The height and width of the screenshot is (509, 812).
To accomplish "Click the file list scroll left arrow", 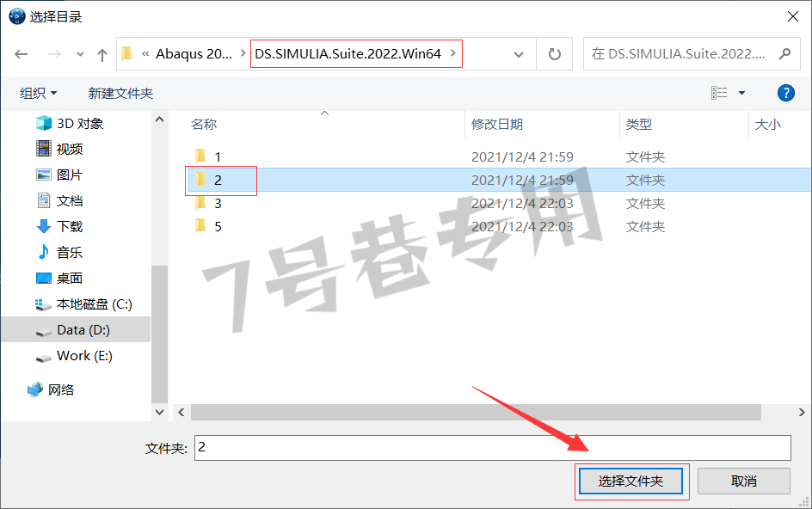I will coord(181,412).
